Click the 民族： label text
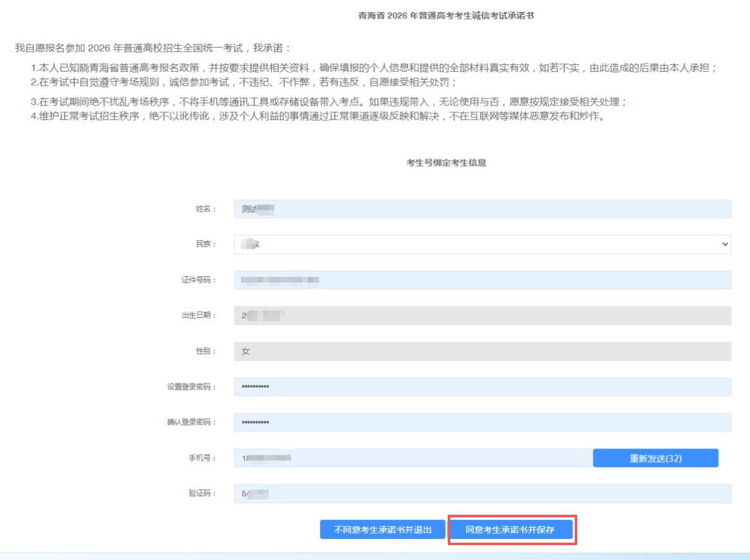This screenshot has width=750, height=560. (x=206, y=245)
